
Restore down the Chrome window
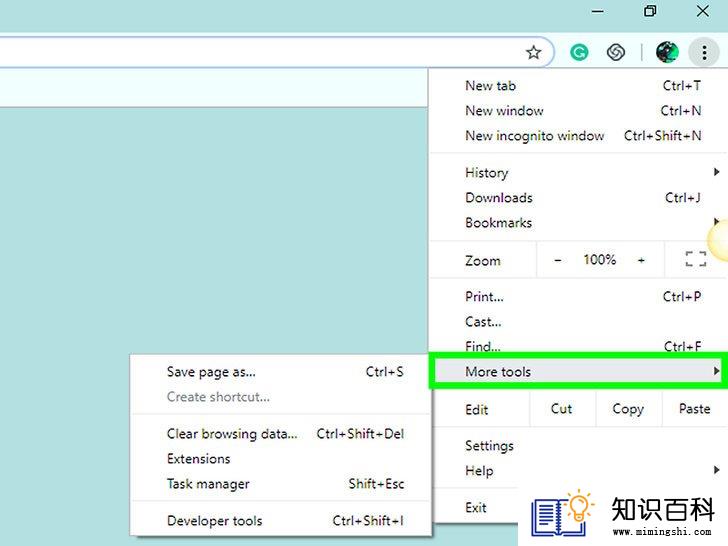click(650, 11)
